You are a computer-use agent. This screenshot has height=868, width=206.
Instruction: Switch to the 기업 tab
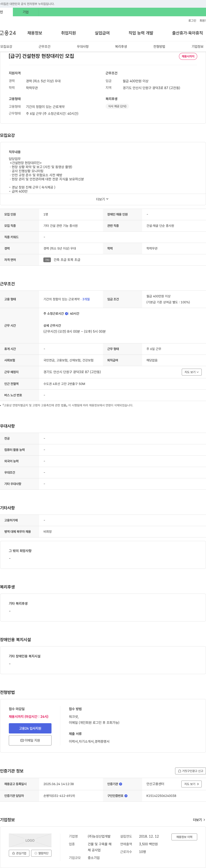click(26, 12)
